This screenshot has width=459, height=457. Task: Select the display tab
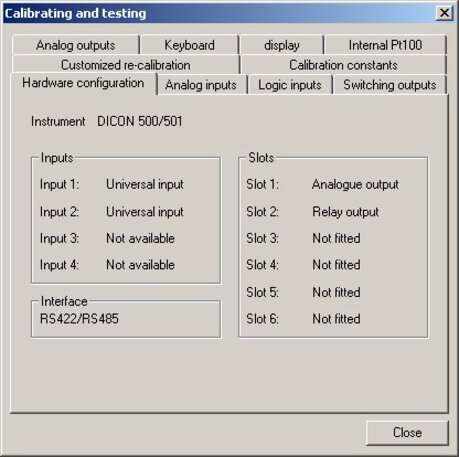point(282,45)
